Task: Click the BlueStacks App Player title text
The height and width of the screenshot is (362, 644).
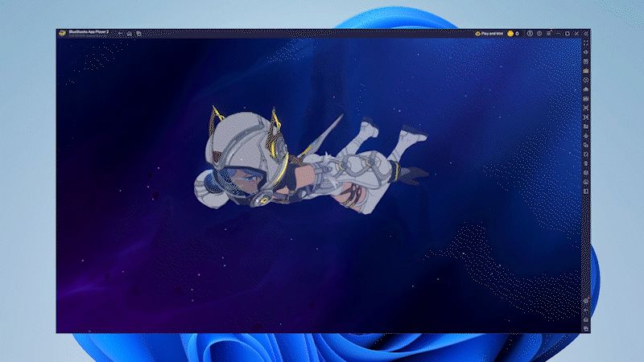Action: tap(88, 32)
